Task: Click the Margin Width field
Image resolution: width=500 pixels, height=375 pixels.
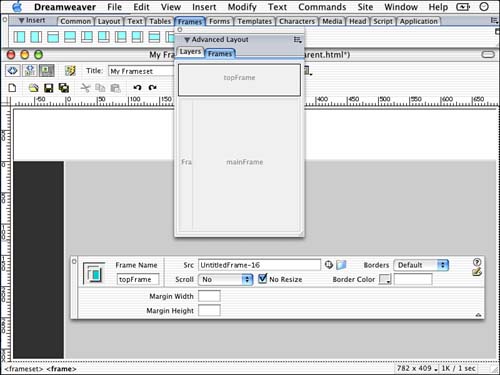Action: tap(209, 296)
